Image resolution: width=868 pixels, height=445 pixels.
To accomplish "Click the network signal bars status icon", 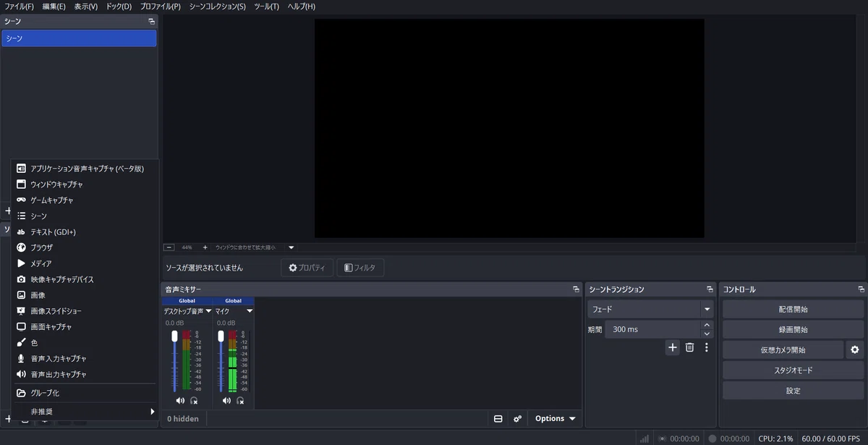I will point(644,438).
